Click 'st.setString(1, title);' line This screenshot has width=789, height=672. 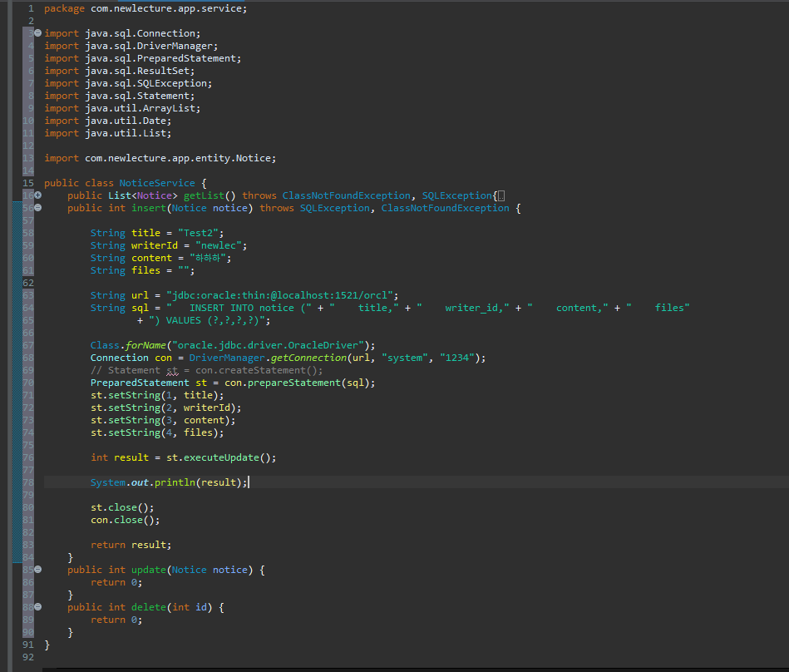click(157, 395)
